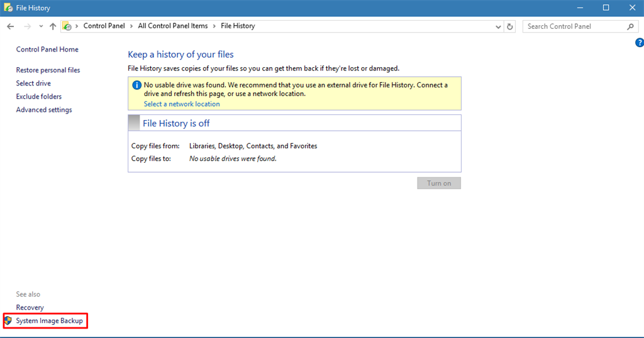Click the gray File History status square
The image size is (644, 338).
click(134, 123)
